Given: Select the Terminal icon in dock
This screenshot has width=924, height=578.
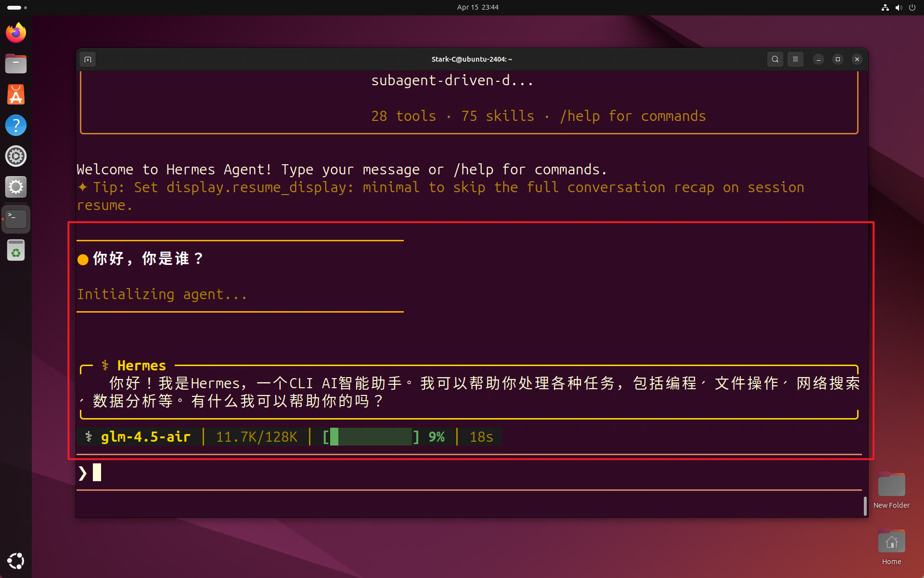Looking at the screenshot, I should pyautogui.click(x=16, y=219).
